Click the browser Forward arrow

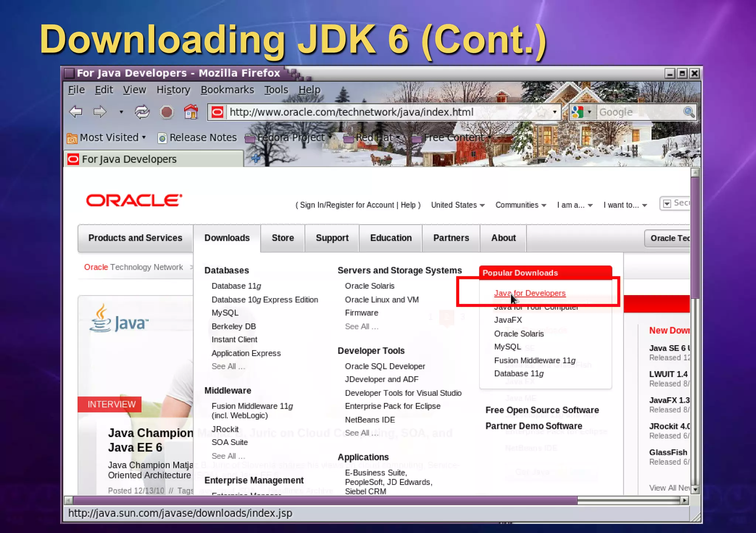coord(100,112)
